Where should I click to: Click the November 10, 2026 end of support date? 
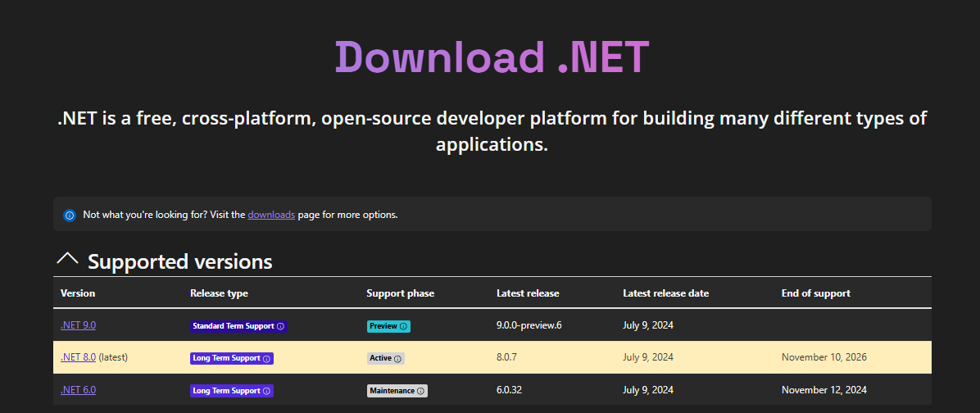click(x=824, y=358)
